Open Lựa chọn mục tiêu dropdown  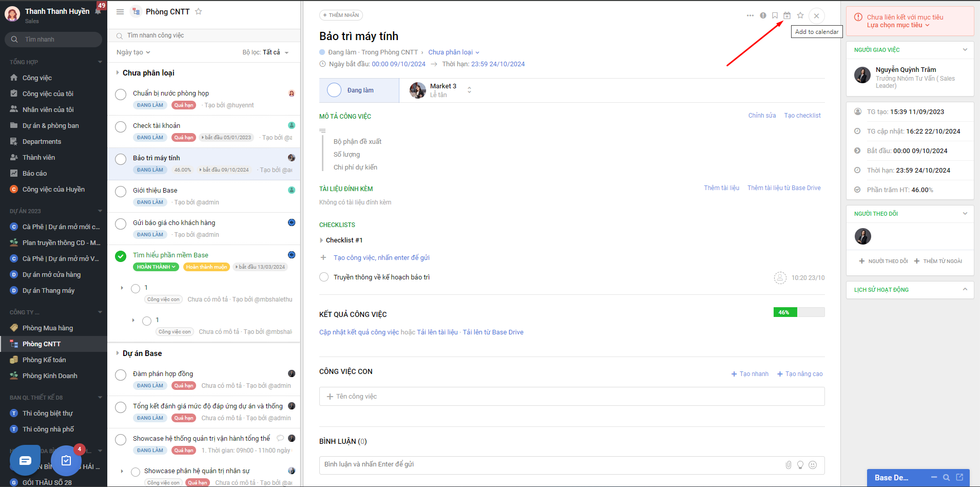[x=898, y=25]
